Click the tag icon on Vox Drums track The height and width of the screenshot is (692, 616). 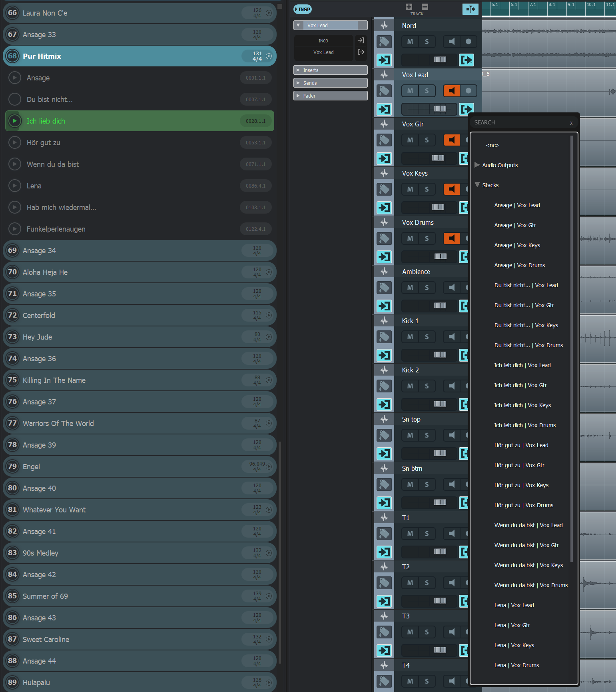384,238
